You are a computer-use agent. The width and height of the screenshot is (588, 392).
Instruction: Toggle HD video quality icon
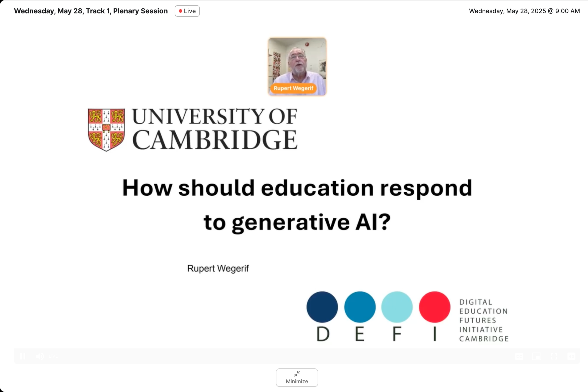tap(571, 356)
